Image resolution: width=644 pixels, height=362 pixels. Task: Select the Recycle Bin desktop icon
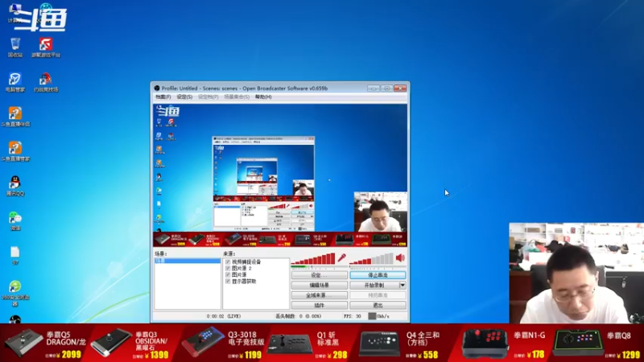(x=15, y=47)
